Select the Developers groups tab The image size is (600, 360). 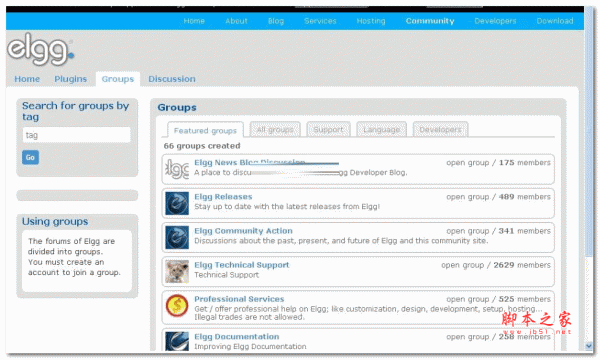click(x=440, y=129)
